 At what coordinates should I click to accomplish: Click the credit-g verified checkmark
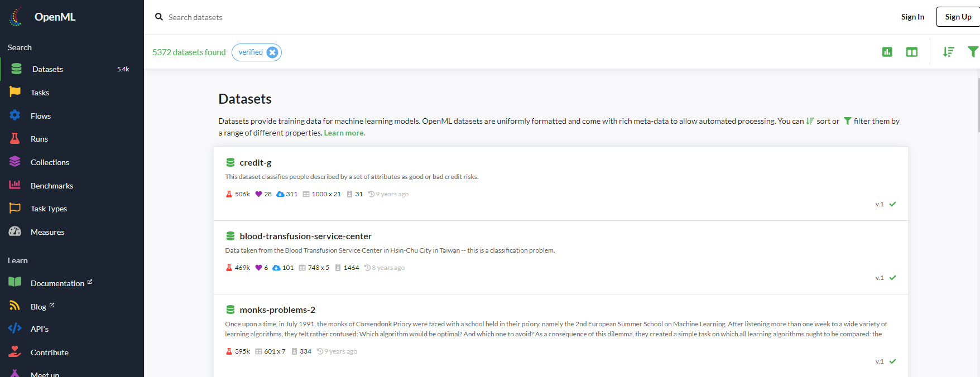[892, 204]
